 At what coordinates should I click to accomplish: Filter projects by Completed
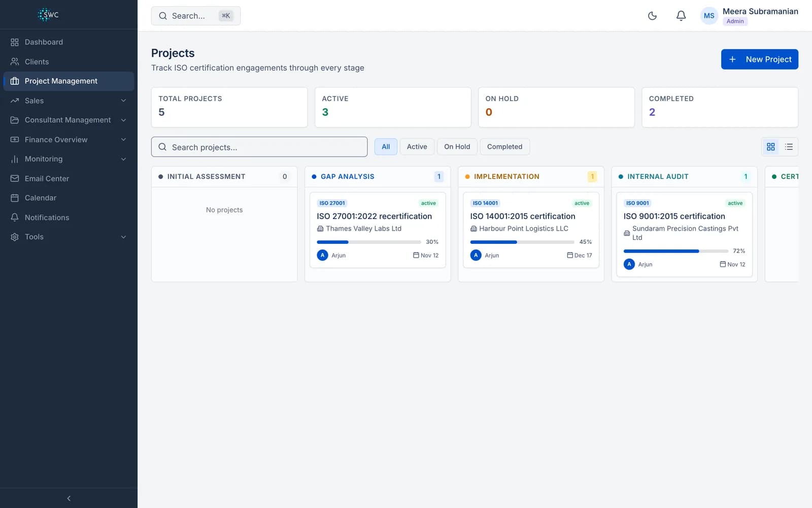click(x=504, y=147)
